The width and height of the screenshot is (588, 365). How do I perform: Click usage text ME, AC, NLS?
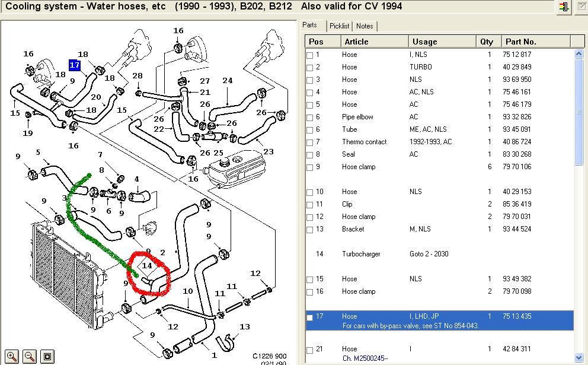[428, 129]
